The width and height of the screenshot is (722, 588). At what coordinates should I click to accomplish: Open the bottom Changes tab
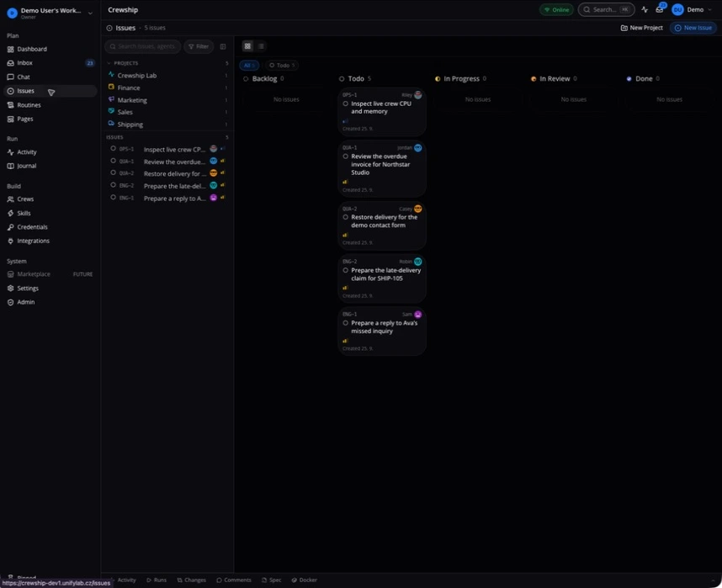click(192, 580)
